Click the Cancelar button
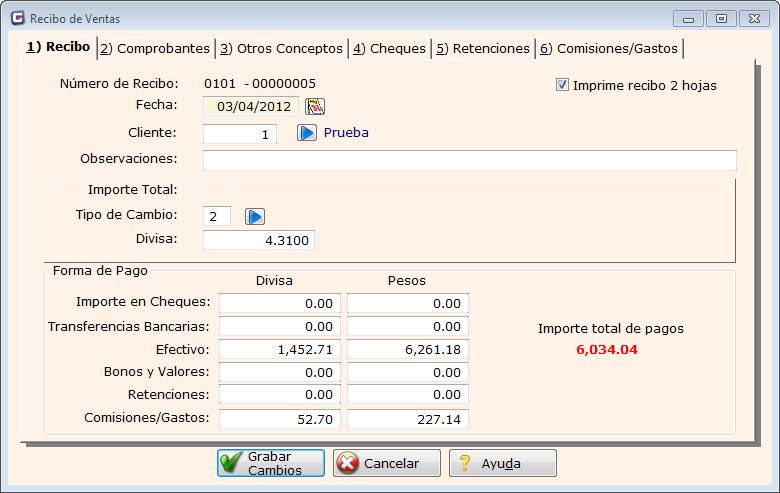Screen dimensions: 780x493 coord(387,463)
